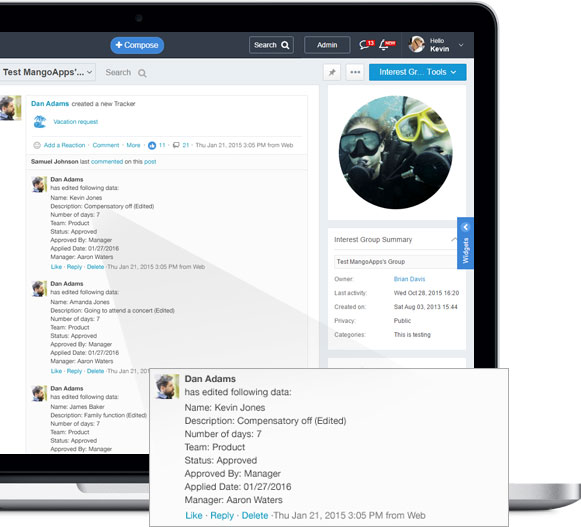
Task: Click the thumbs-up like count icon
Action: coord(152,145)
